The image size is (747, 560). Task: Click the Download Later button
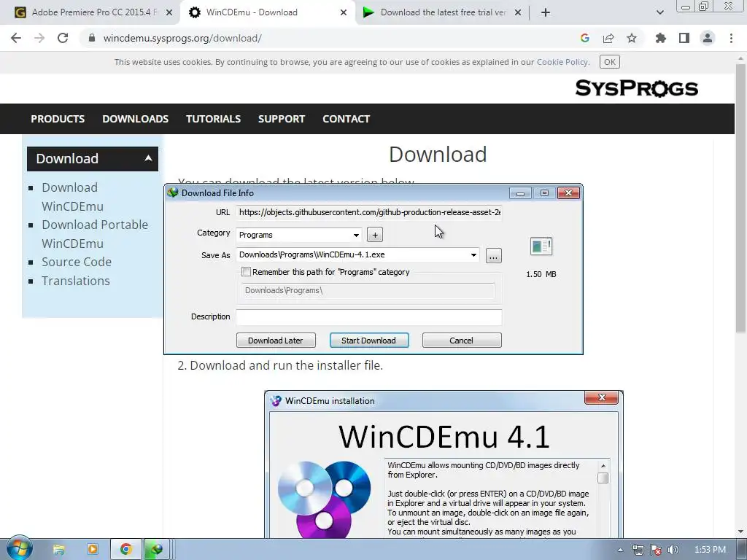[276, 341]
